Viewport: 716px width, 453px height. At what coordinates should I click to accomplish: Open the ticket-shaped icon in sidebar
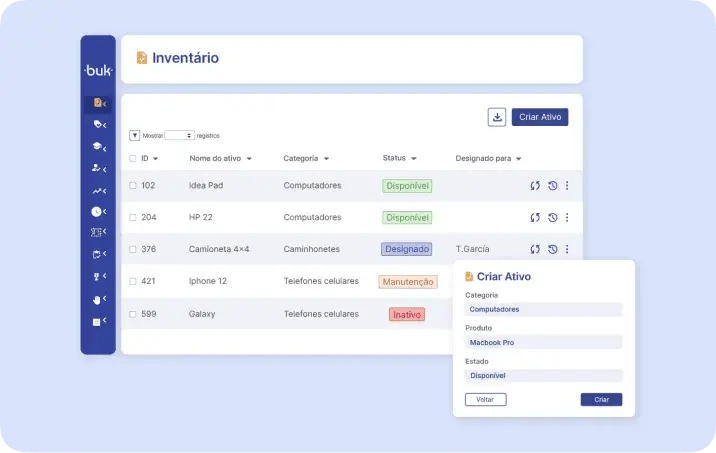96,232
